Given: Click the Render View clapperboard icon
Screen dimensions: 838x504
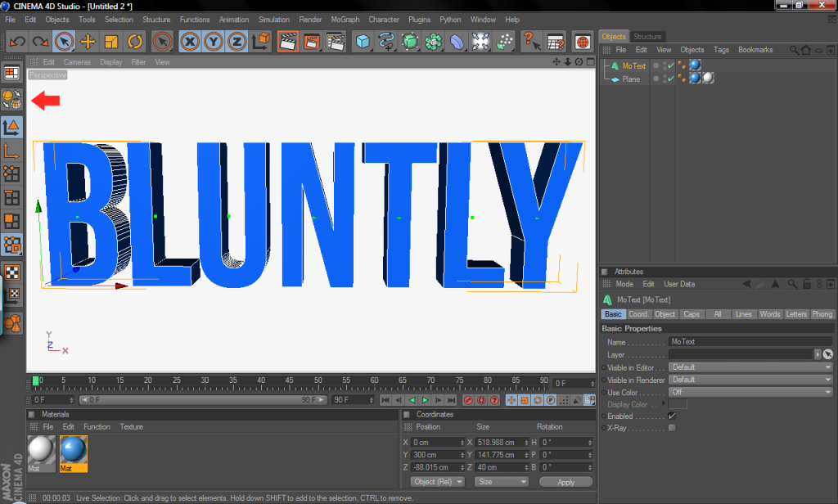Looking at the screenshot, I should tap(287, 41).
